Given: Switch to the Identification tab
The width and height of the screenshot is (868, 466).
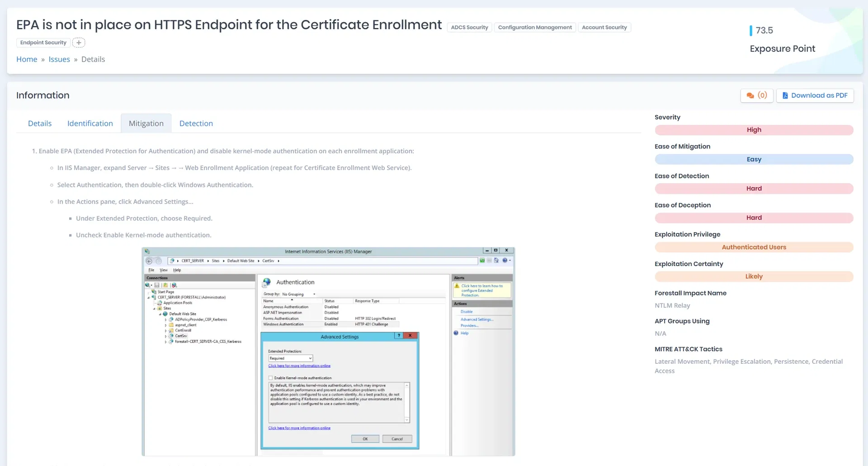Looking at the screenshot, I should coord(90,124).
